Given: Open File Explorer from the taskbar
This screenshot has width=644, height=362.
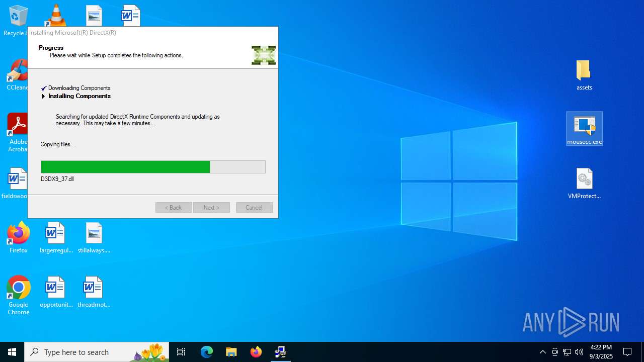Looking at the screenshot, I should [231, 352].
